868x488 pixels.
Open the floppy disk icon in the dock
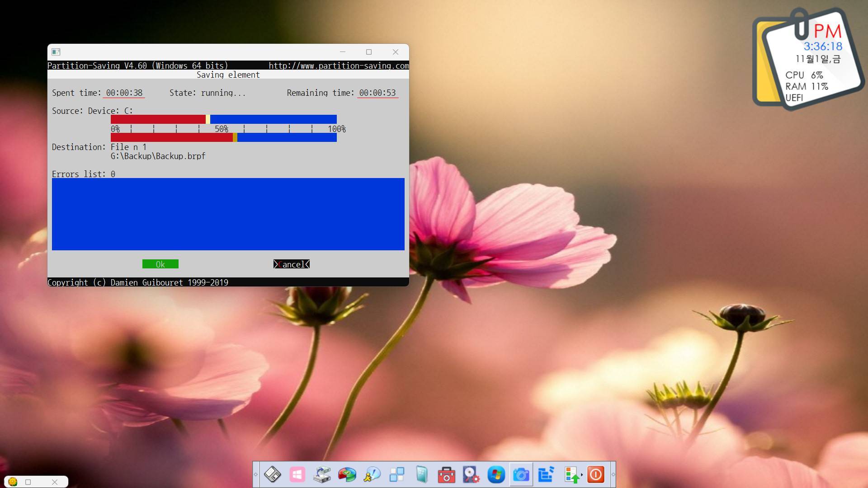click(273, 474)
